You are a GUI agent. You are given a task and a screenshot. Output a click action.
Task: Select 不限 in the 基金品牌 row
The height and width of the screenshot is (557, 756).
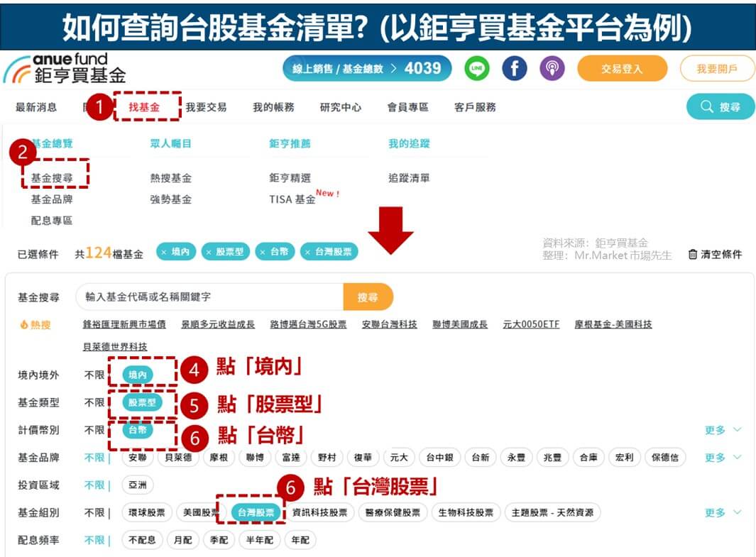[x=94, y=457]
